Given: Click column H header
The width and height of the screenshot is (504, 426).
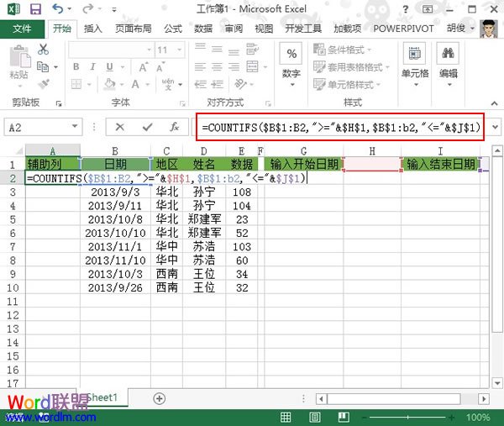Looking at the screenshot, I should [372, 150].
